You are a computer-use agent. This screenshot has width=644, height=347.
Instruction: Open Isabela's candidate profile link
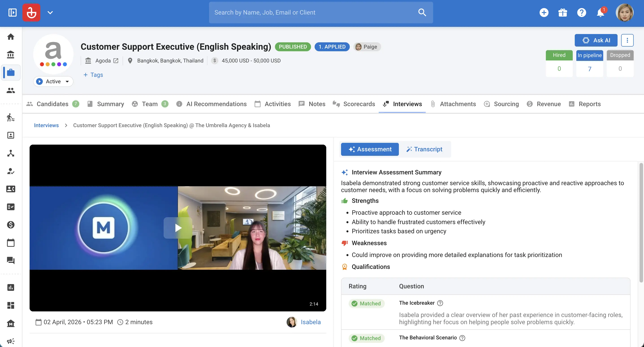coord(310,322)
